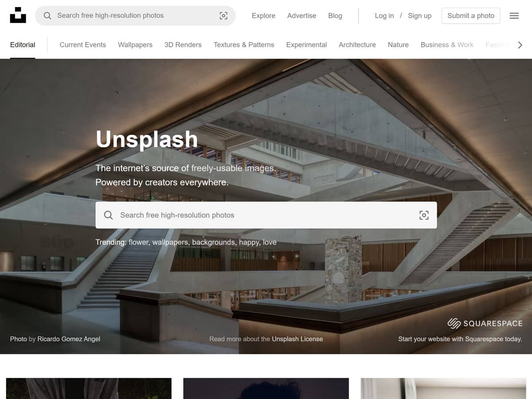Go to Advertise page
This screenshot has height=399, width=532.
pyautogui.click(x=301, y=16)
